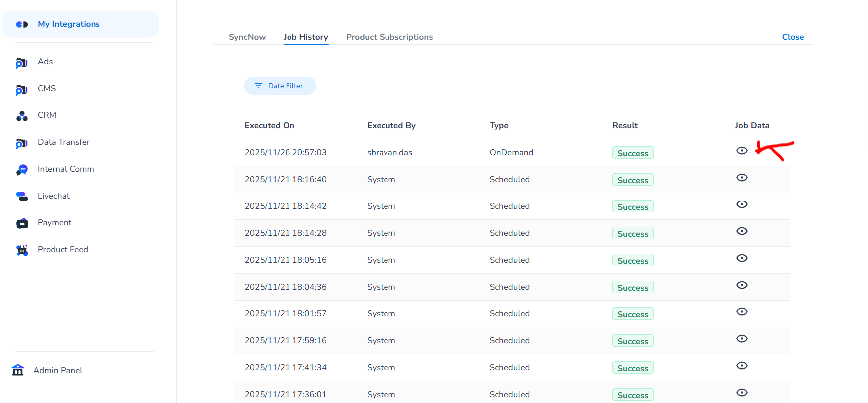This screenshot has width=868, height=403.
Task: Click the Job Data column header
Action: click(x=752, y=125)
